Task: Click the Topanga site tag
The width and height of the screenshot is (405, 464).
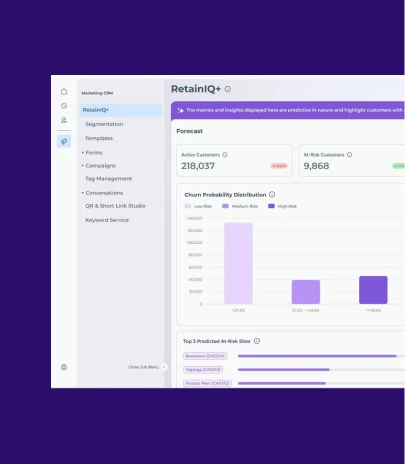Action: [x=203, y=370]
